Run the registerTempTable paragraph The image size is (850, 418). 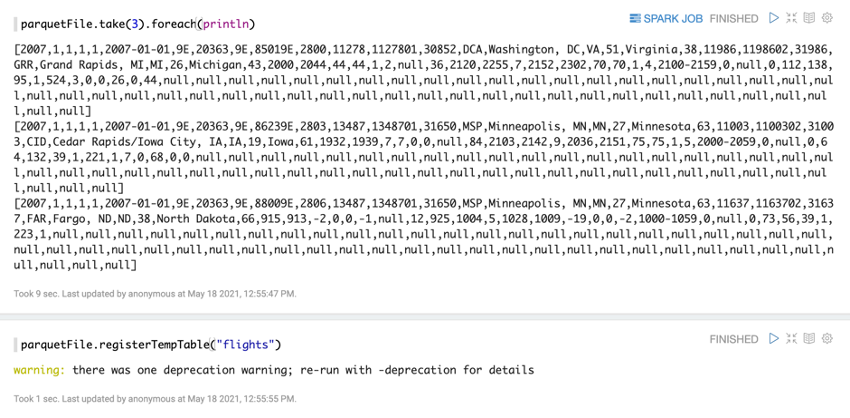[774, 339]
